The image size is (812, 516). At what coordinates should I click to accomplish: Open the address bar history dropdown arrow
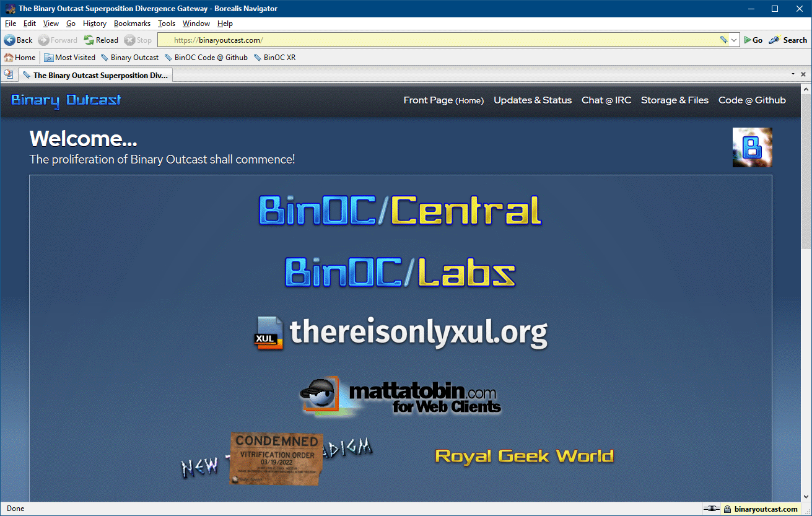pos(735,40)
